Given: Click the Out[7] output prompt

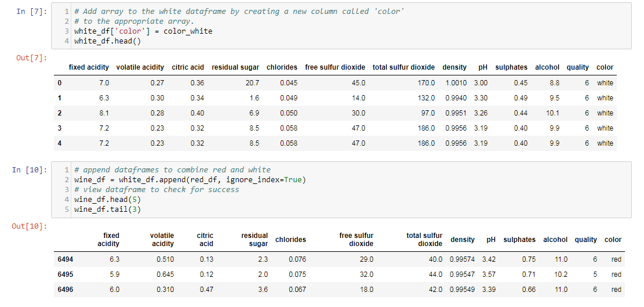Looking at the screenshot, I should tap(32, 57).
